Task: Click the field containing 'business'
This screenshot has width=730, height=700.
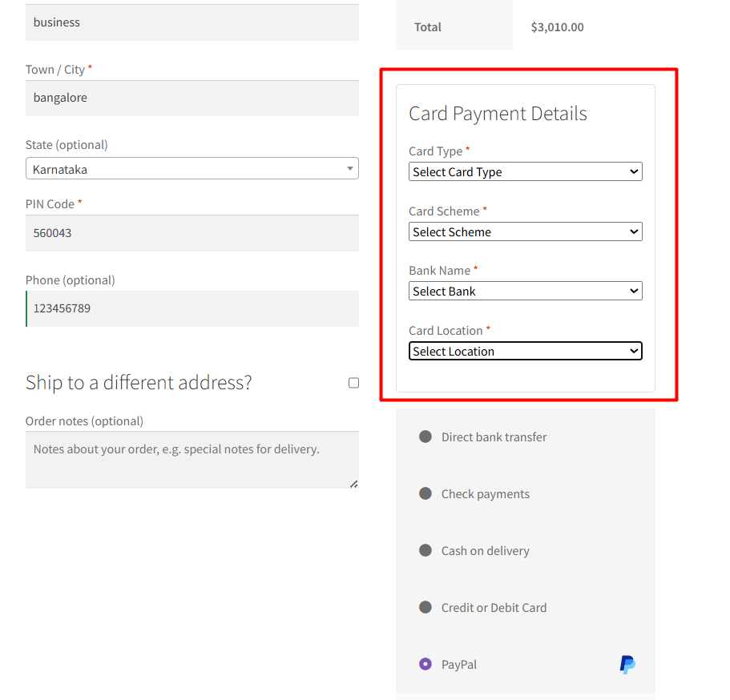Action: click(x=192, y=22)
